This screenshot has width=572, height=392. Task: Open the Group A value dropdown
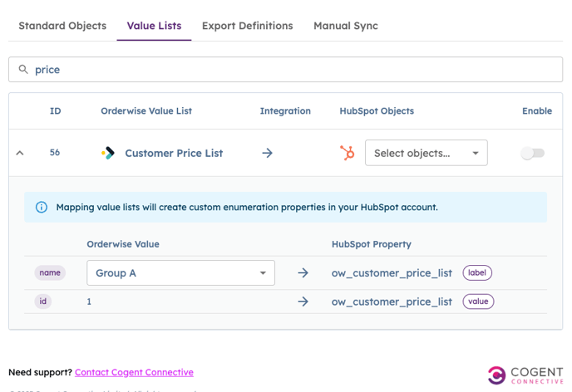pyautogui.click(x=180, y=273)
